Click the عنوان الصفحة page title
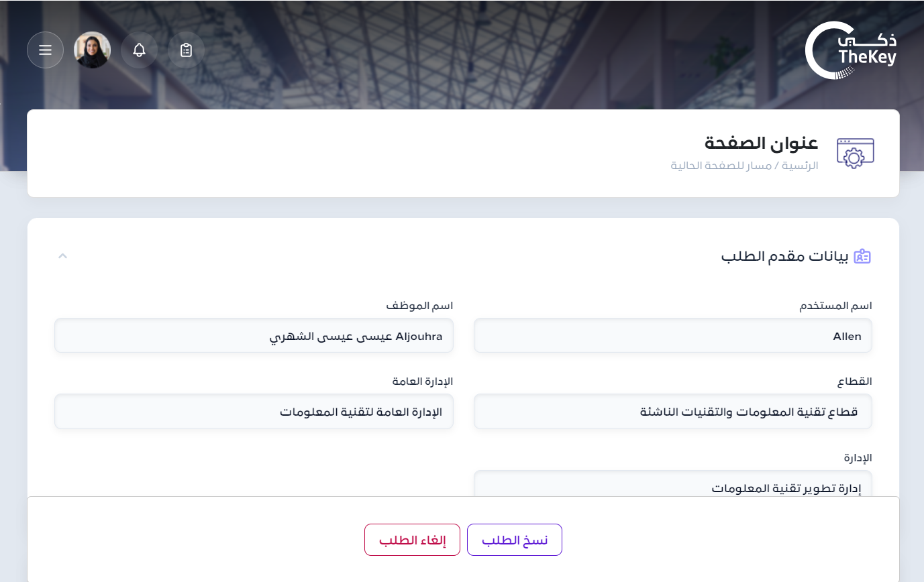The height and width of the screenshot is (582, 924). pyautogui.click(x=761, y=143)
